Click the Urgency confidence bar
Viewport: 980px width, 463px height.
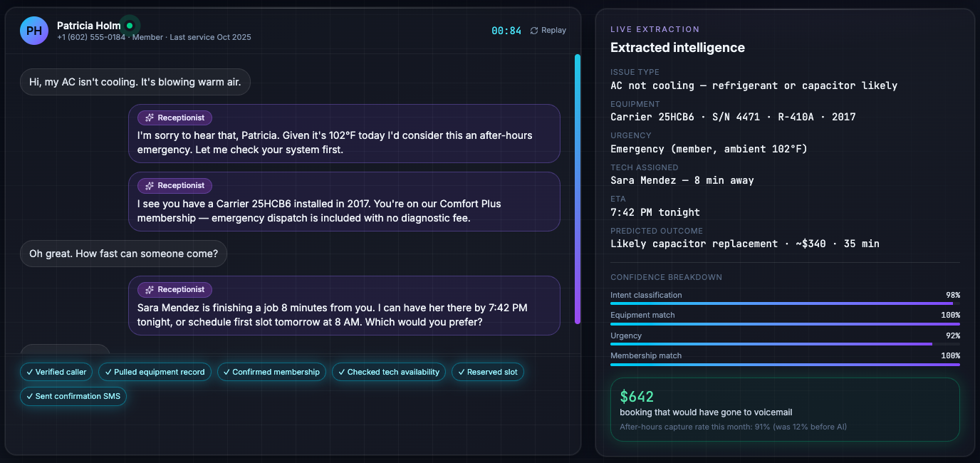point(785,344)
